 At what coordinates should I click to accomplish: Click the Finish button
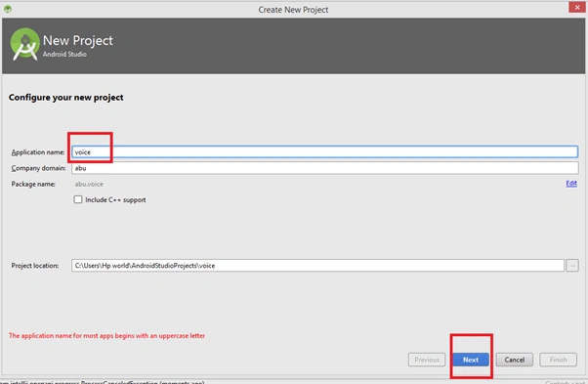click(x=558, y=360)
